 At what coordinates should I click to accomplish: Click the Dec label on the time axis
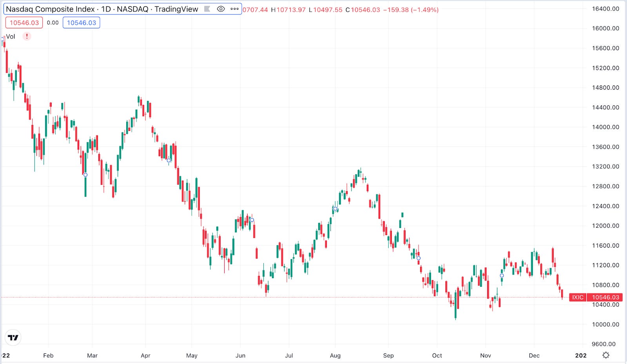534,355
